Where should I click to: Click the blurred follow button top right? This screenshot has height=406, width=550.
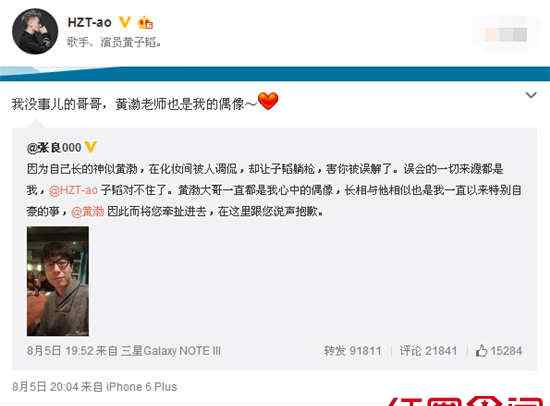506,35
